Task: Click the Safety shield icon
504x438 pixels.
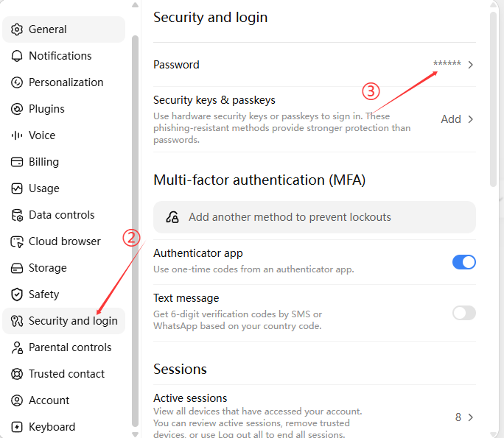Action: (x=17, y=294)
